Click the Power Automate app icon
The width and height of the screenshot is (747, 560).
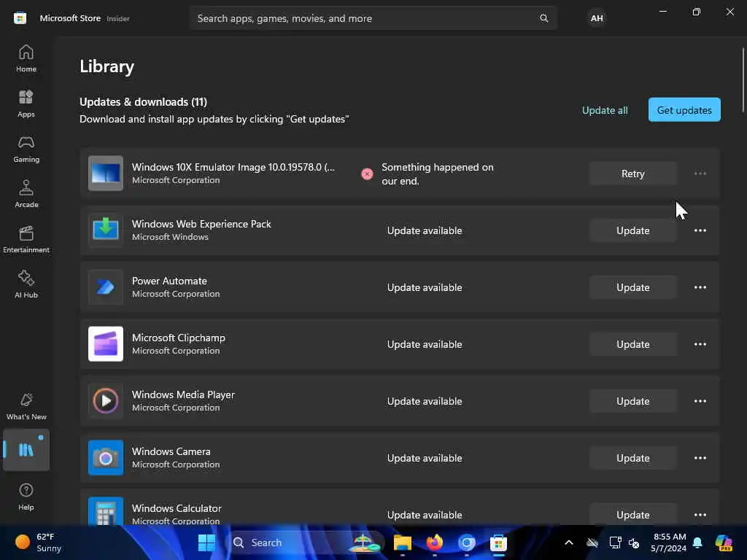pyautogui.click(x=106, y=287)
